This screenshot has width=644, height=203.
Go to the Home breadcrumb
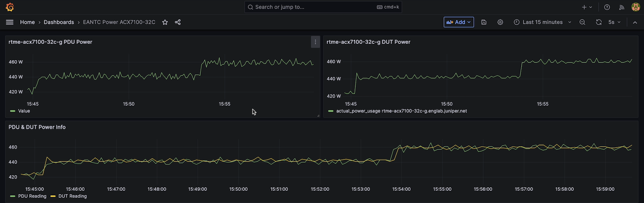27,22
